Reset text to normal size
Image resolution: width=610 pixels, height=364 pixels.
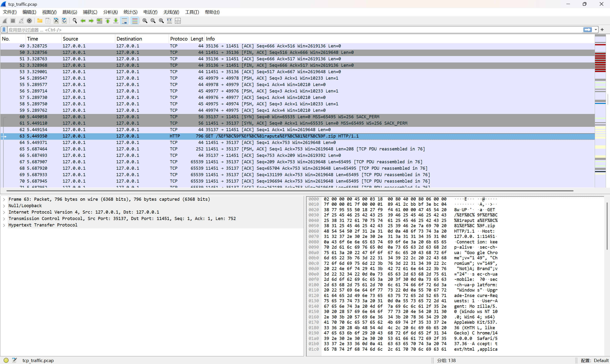(x=161, y=21)
